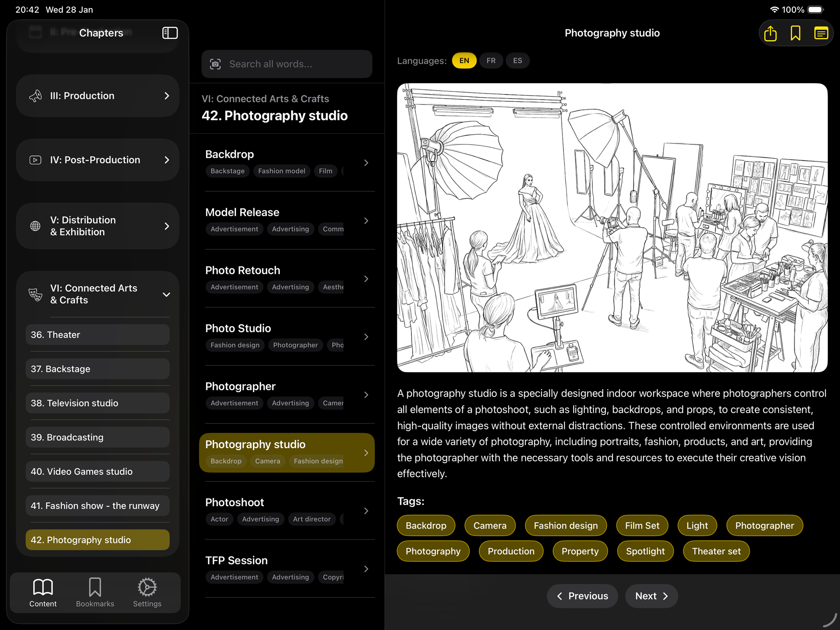Image resolution: width=840 pixels, height=630 pixels.
Task: Tap the Theater set tag
Action: coord(716,551)
